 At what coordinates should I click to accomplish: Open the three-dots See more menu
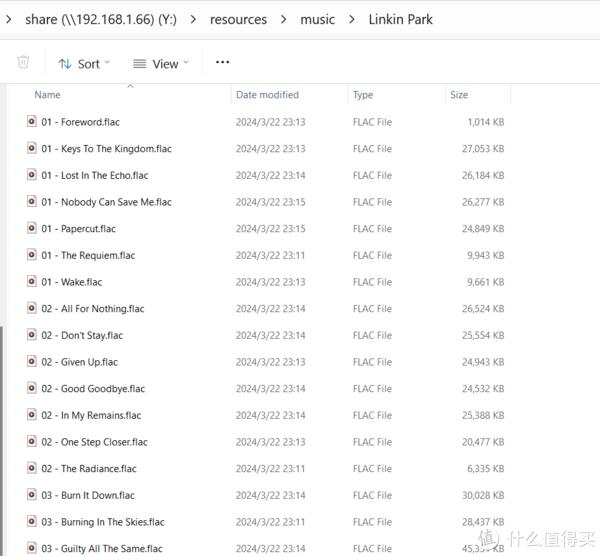coord(222,62)
